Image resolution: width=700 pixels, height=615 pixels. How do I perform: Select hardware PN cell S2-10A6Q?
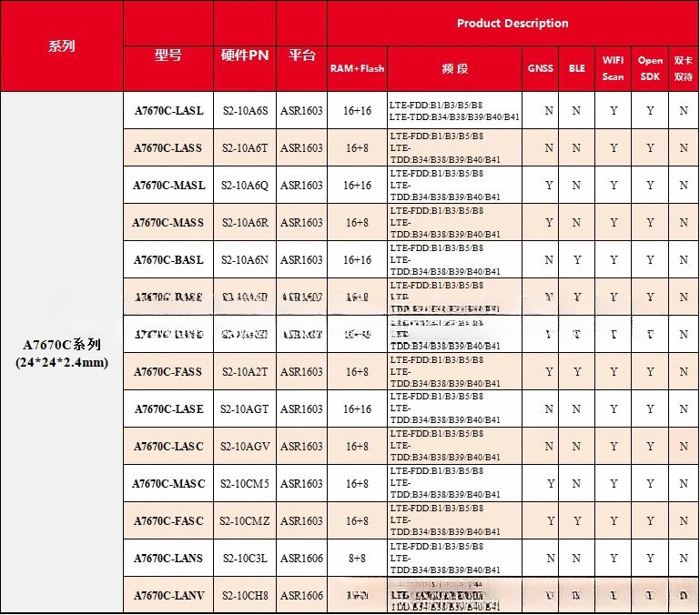[245, 186]
